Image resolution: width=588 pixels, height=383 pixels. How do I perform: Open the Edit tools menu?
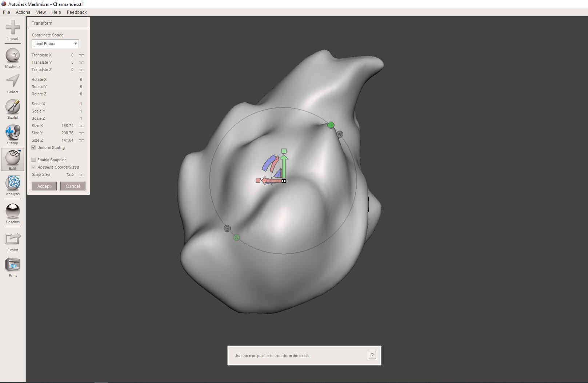point(13,159)
